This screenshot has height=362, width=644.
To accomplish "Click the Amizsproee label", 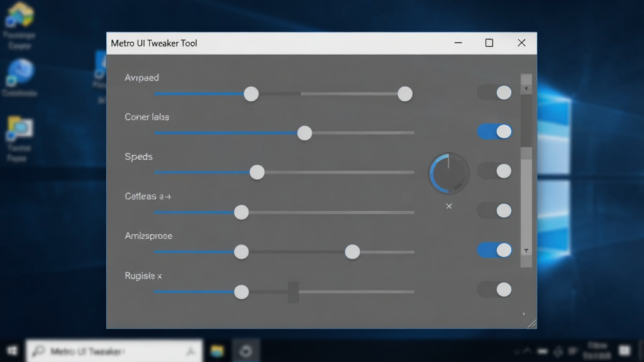I will point(148,236).
